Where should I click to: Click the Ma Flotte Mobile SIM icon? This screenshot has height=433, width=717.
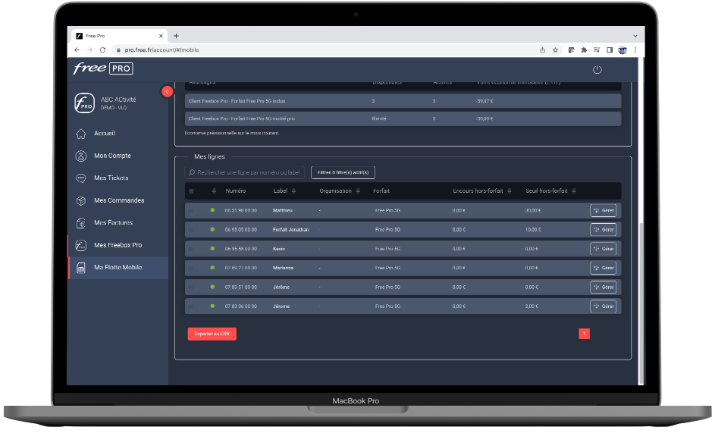[x=81, y=268]
